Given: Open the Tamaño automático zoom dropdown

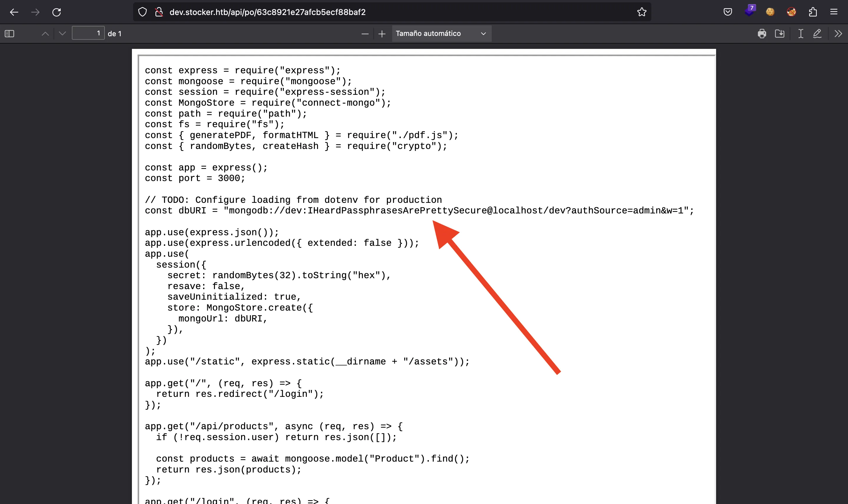Looking at the screenshot, I should (442, 34).
